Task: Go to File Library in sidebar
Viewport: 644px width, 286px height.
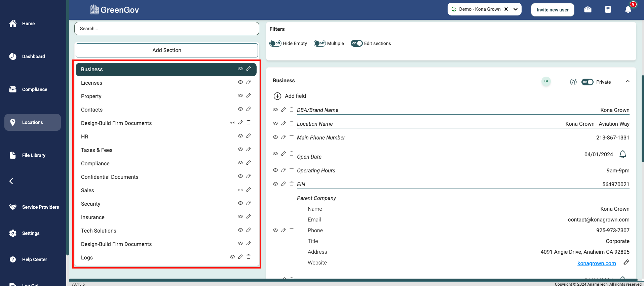Action: (33, 155)
